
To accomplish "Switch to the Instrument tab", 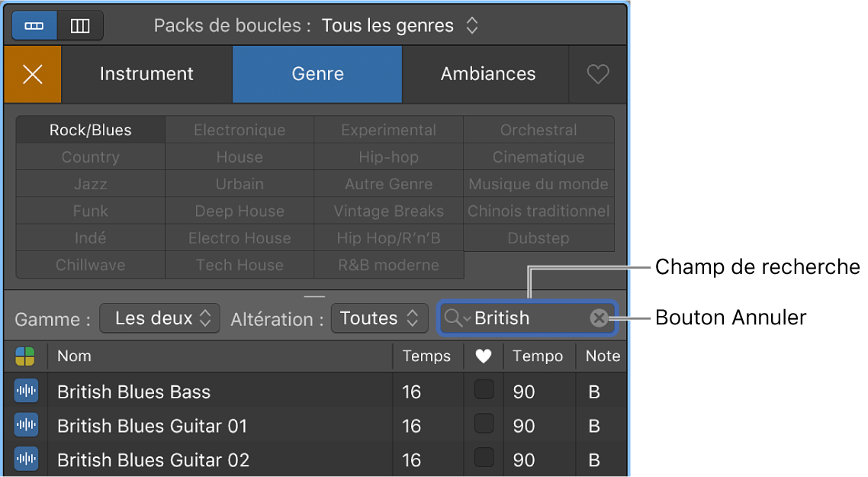I will (146, 74).
